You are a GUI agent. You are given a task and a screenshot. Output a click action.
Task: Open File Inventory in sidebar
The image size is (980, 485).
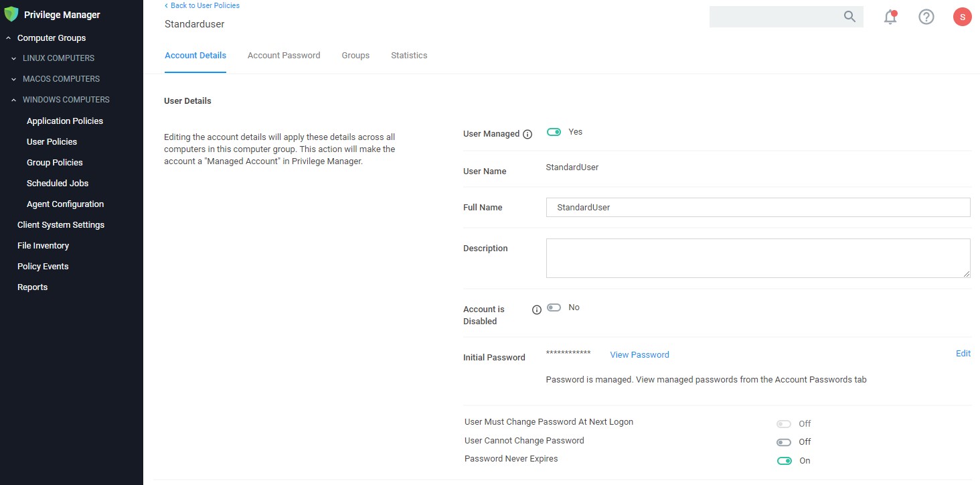[43, 246]
